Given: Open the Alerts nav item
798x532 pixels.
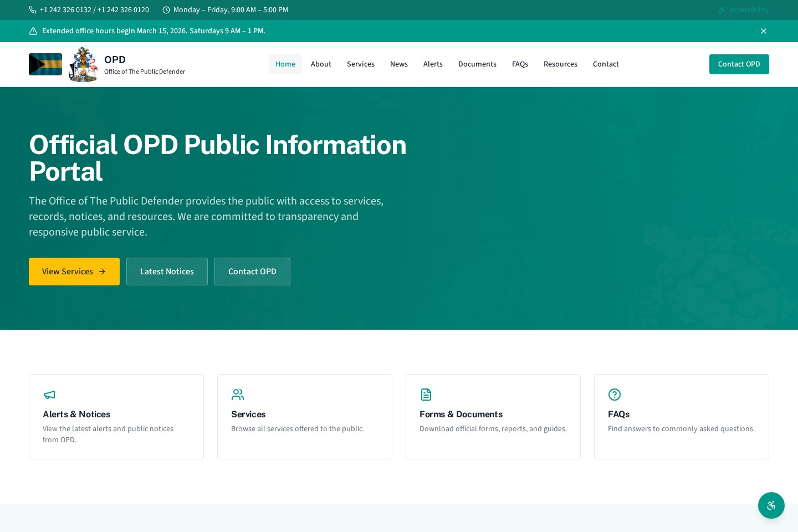Looking at the screenshot, I should (x=433, y=64).
